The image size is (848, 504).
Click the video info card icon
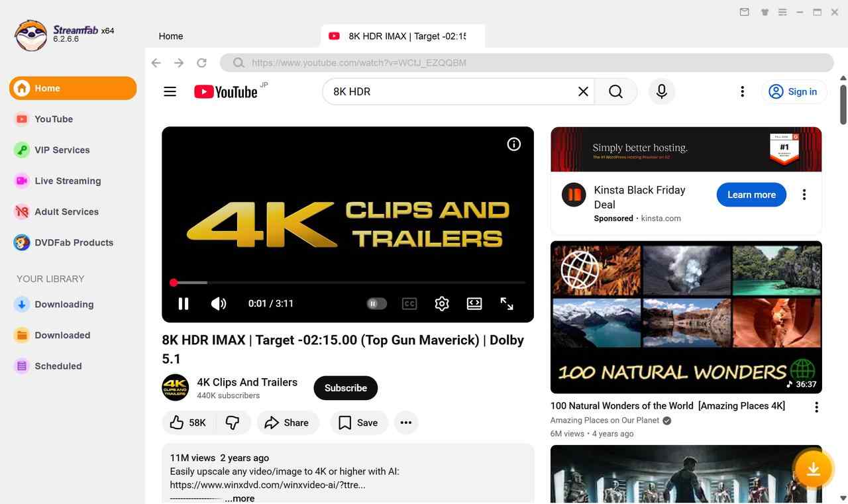coord(514,144)
